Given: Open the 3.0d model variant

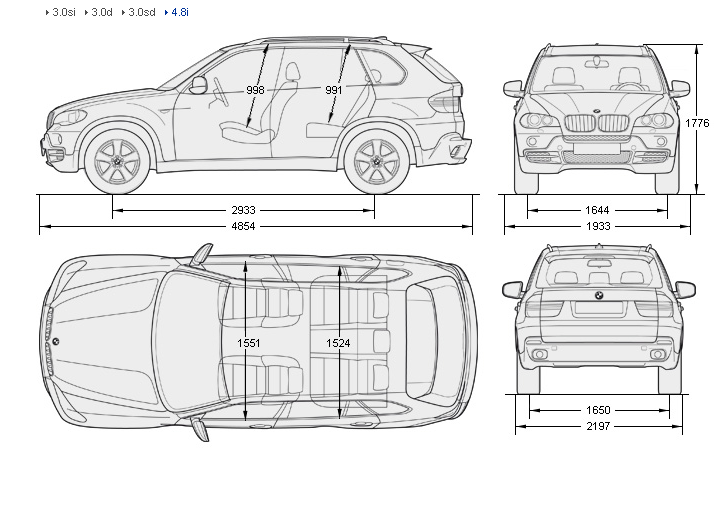Looking at the screenshot, I should tap(102, 13).
